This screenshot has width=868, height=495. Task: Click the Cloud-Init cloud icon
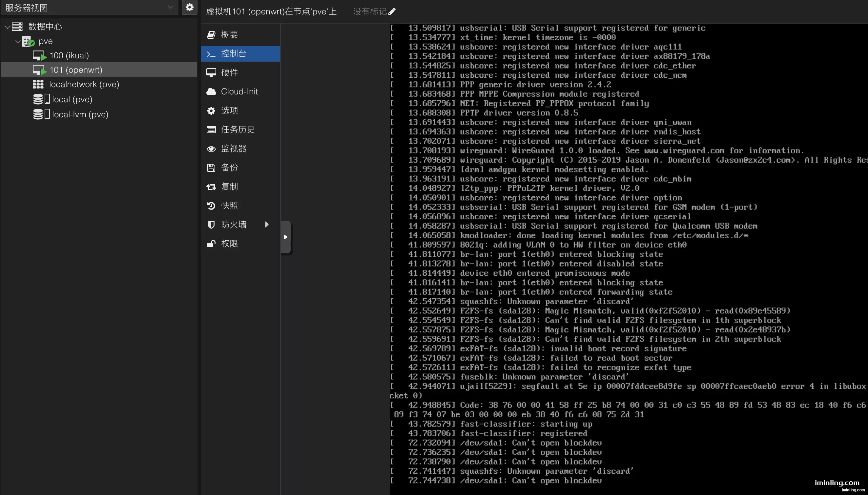pos(211,91)
